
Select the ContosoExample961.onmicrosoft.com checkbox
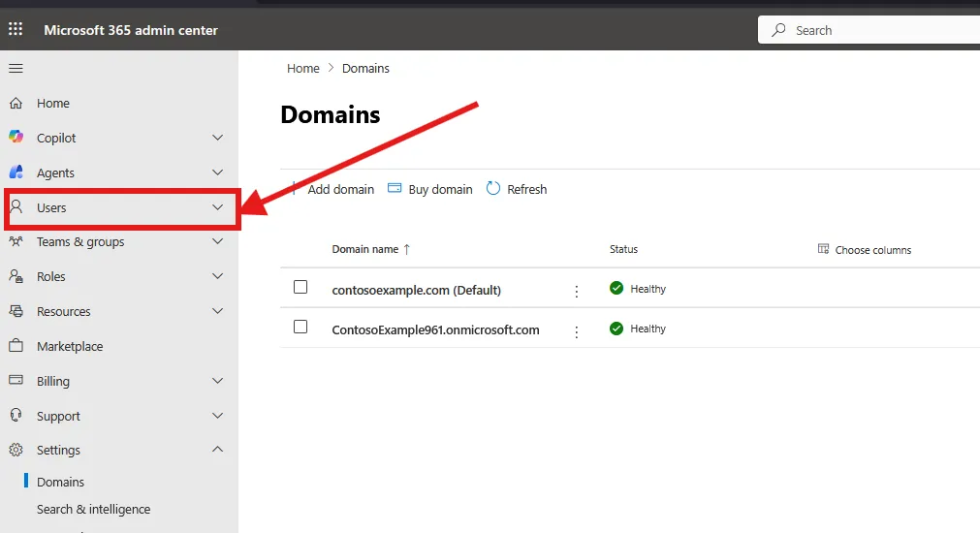point(300,327)
